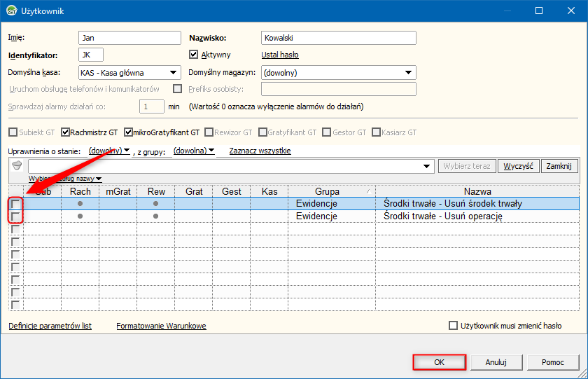Expand the Domyślny magazyn dropdown
This screenshot has height=379, width=588.
(408, 72)
